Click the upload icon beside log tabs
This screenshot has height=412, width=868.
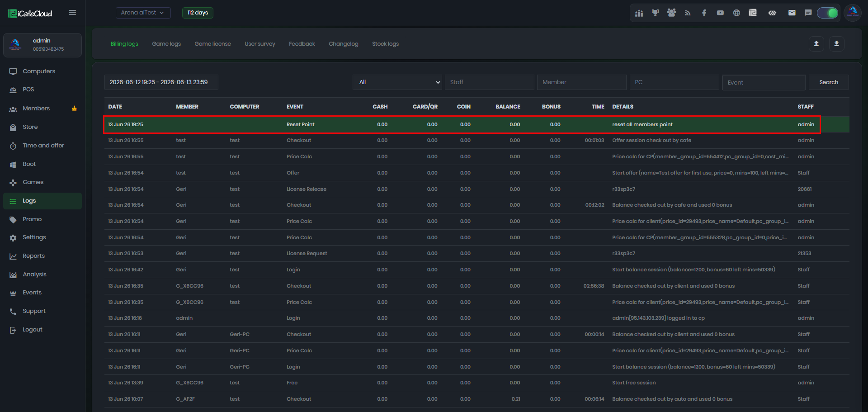[x=816, y=43]
